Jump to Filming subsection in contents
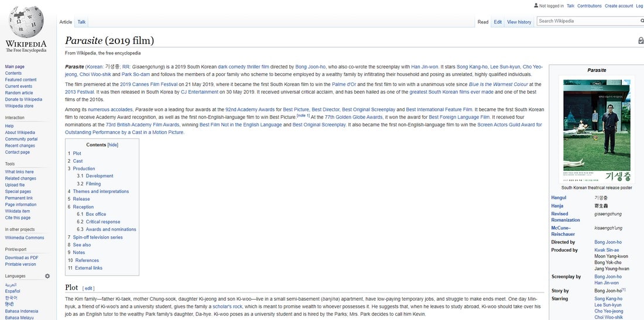The height and width of the screenshot is (320, 644). coord(93,184)
